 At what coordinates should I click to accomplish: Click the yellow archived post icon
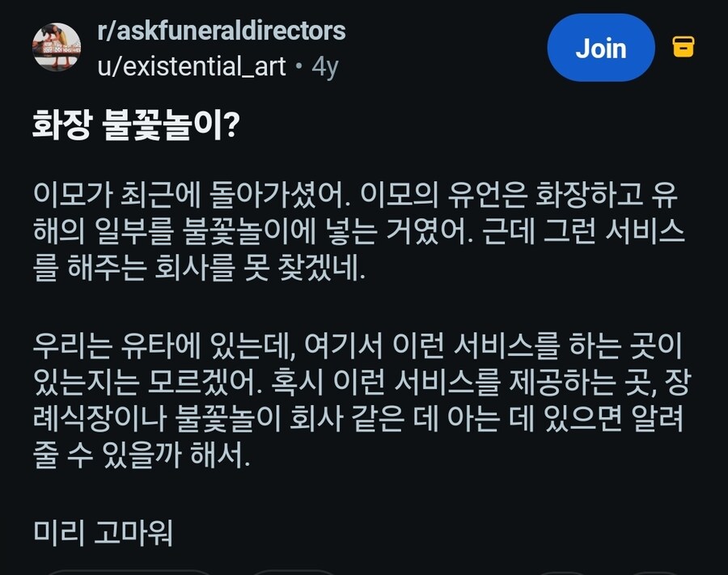tap(684, 48)
